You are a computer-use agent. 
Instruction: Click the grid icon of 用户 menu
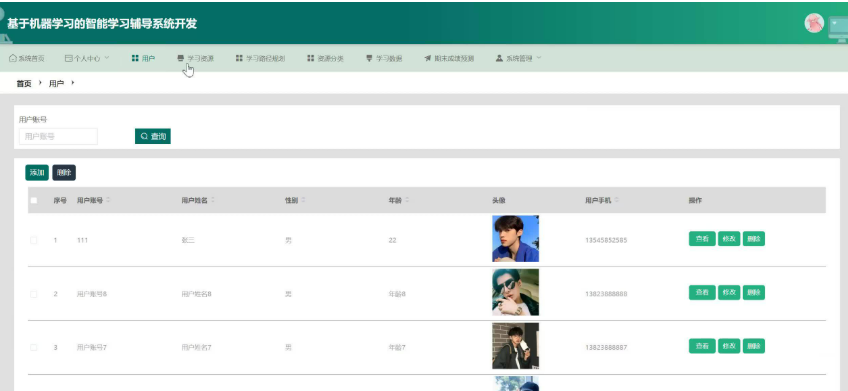click(x=135, y=58)
